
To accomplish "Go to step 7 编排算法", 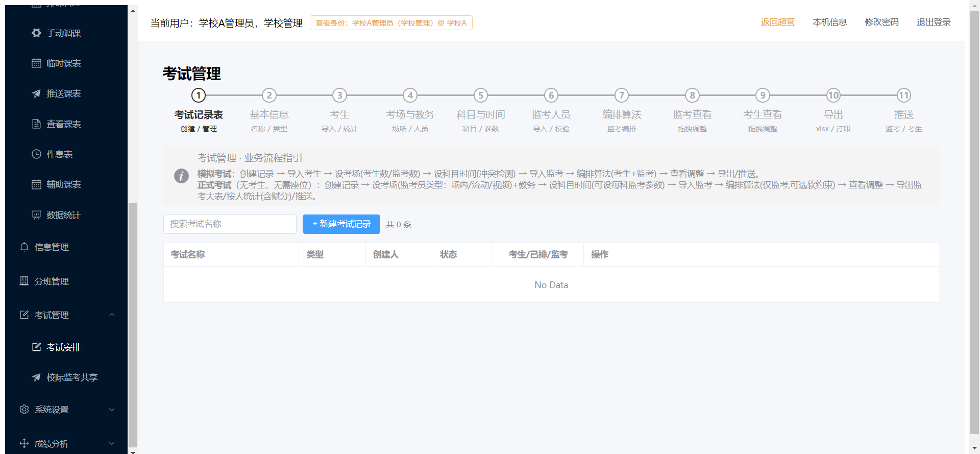I will (x=621, y=110).
